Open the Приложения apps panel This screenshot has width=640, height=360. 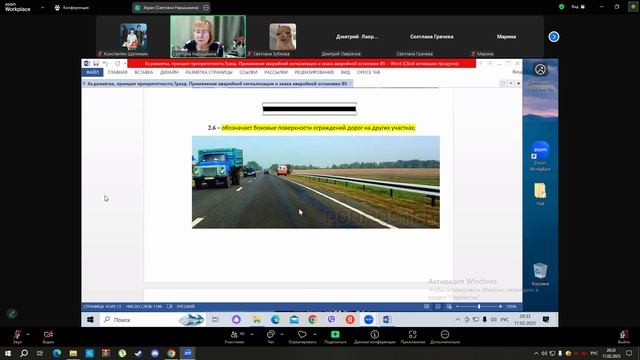tap(413, 336)
